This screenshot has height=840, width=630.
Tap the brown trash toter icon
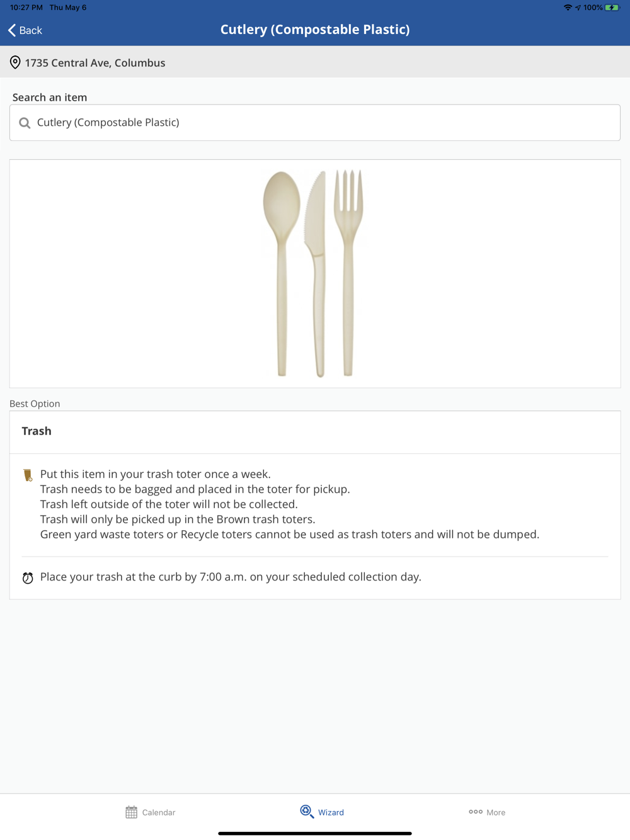(28, 475)
